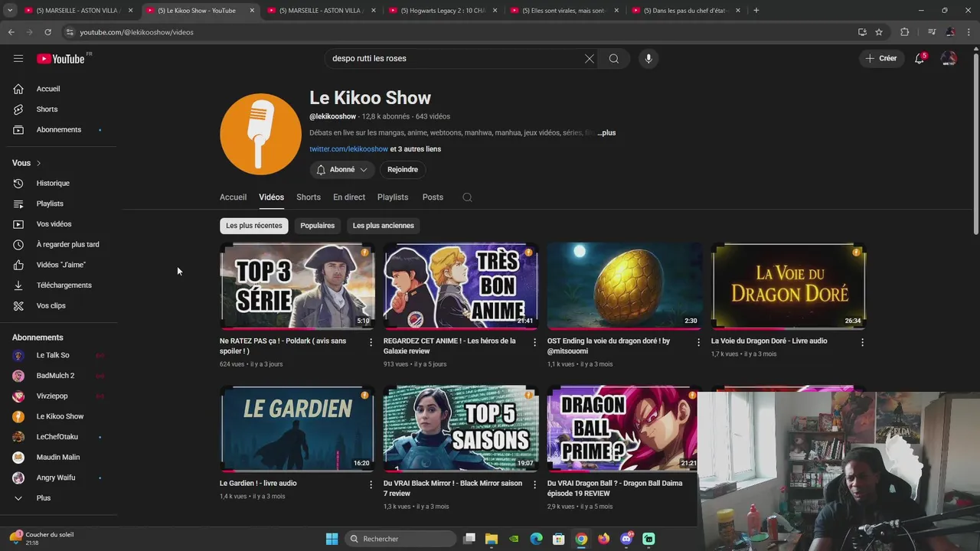980x551 pixels.
Task: Click the Rejoindre button
Action: [x=403, y=170]
